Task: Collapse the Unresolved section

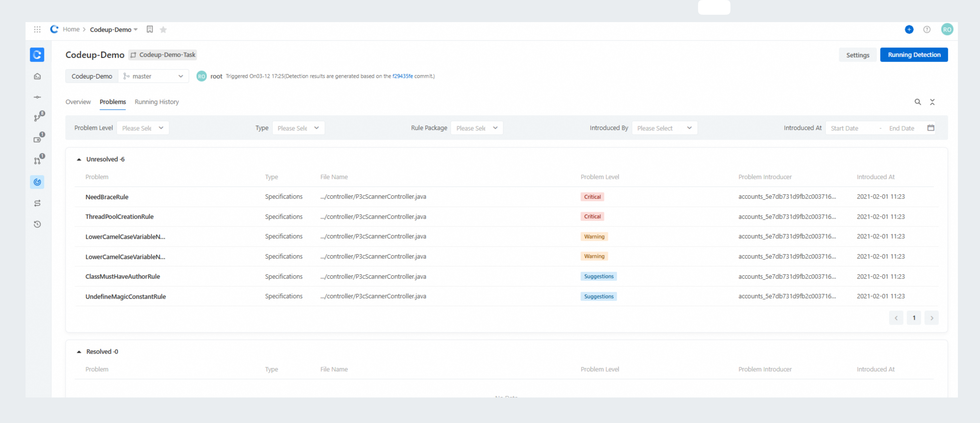Action: 79,159
